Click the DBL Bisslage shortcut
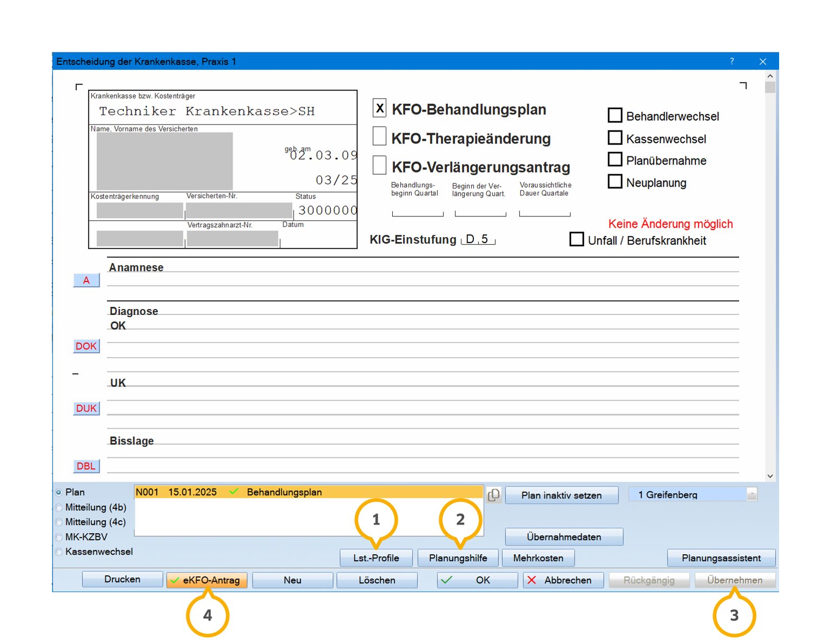 (x=86, y=466)
